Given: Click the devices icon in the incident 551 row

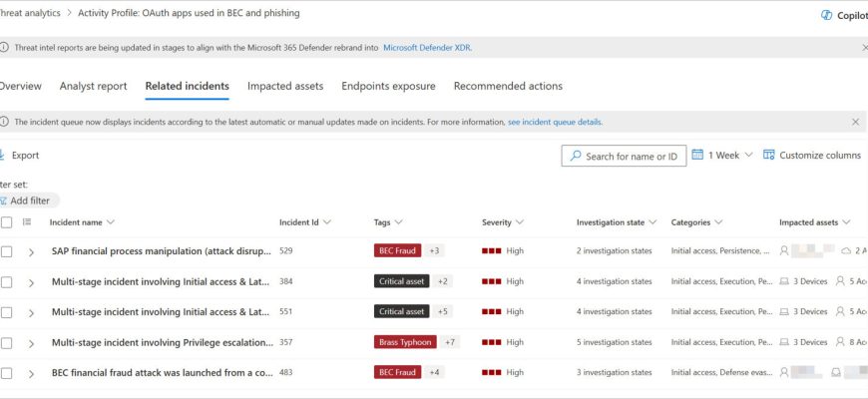Looking at the screenshot, I should pyautogui.click(x=784, y=311).
